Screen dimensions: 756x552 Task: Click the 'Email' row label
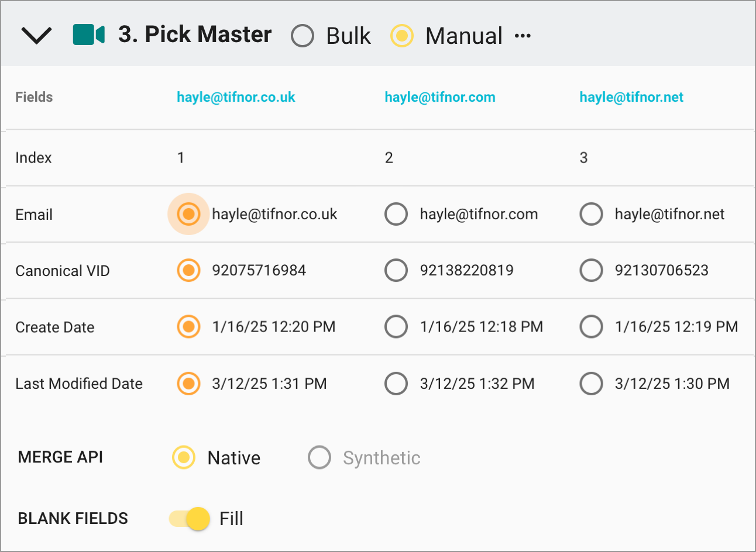tap(34, 215)
